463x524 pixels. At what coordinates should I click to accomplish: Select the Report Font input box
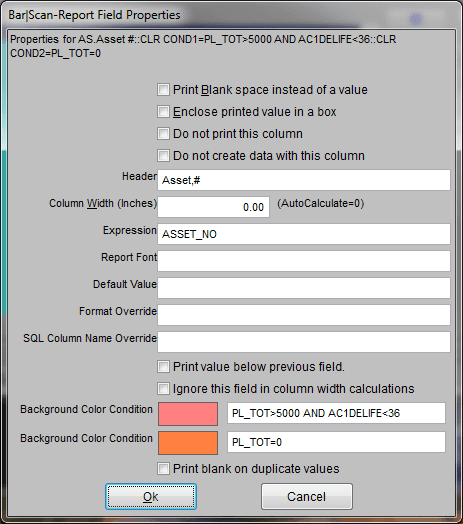[304, 261]
